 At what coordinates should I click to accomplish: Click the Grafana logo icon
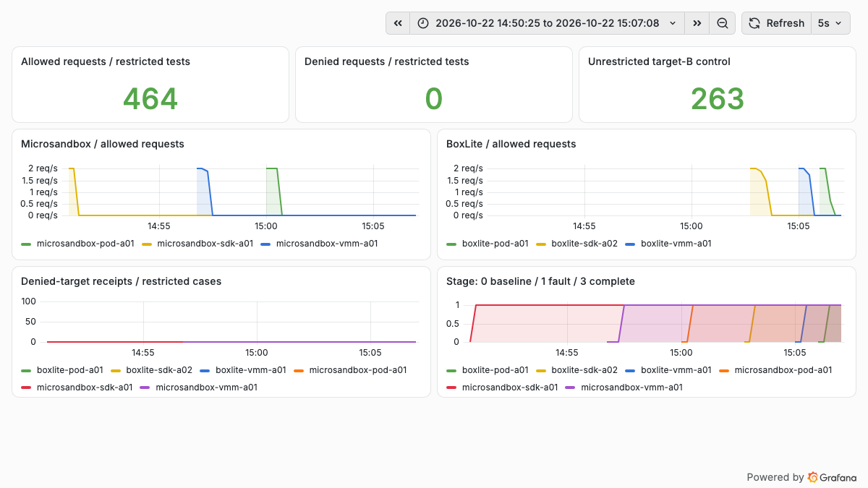tap(813, 477)
